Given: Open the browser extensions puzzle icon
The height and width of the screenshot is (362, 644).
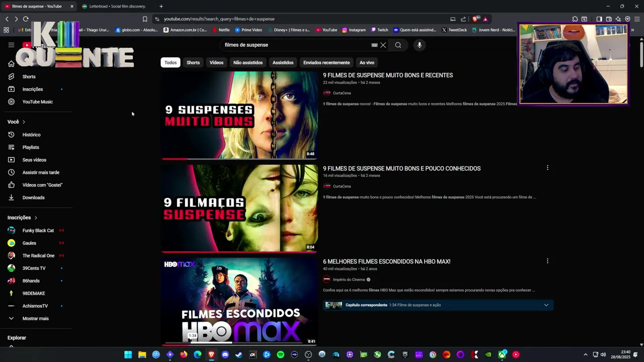Looking at the screenshot, I should coord(575,19).
